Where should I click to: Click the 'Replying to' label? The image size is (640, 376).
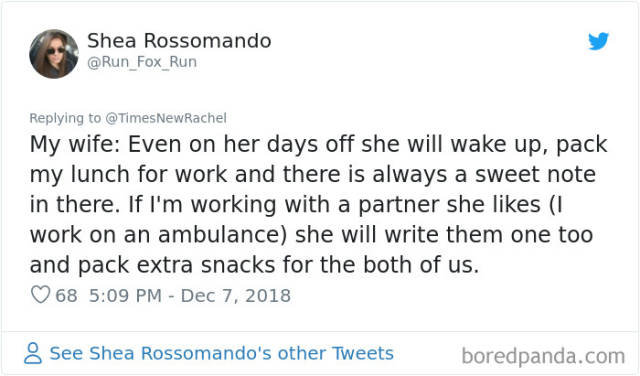click(65, 118)
